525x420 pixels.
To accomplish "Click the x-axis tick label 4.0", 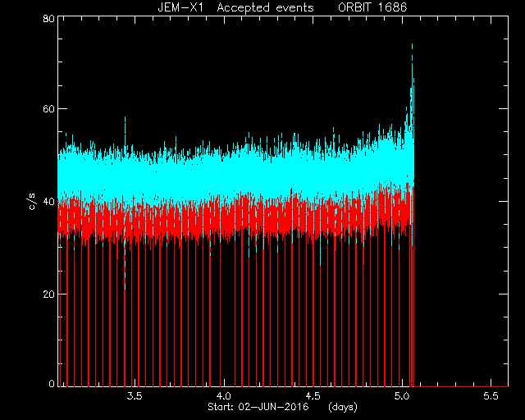I will pos(224,396).
